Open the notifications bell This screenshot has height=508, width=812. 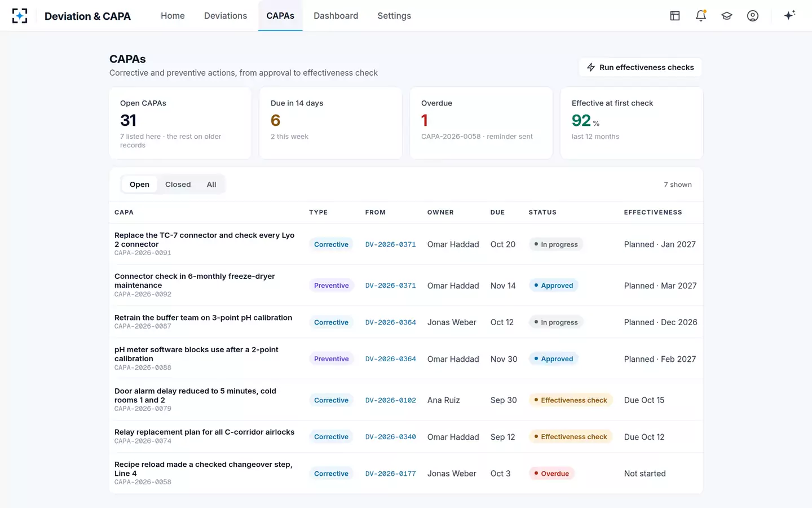pos(701,16)
